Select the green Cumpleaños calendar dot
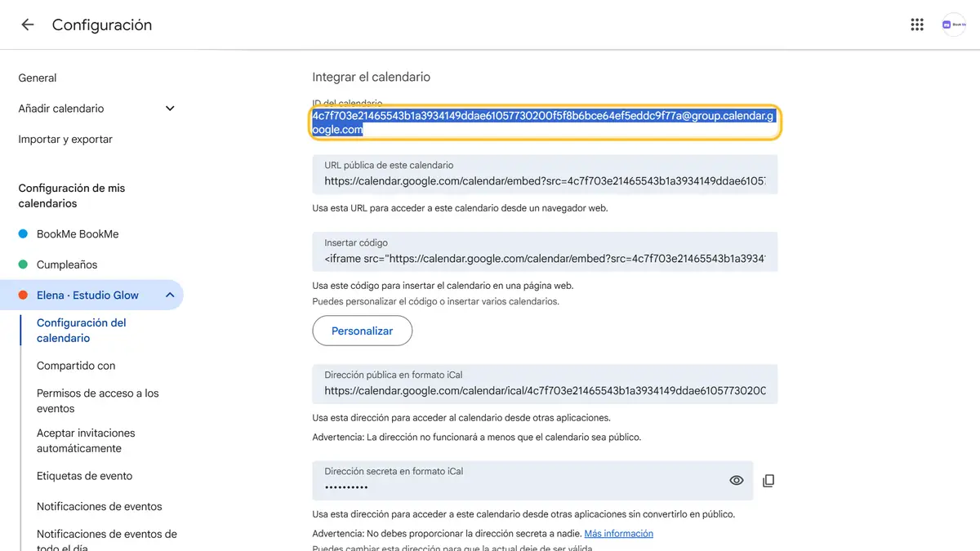 23,264
